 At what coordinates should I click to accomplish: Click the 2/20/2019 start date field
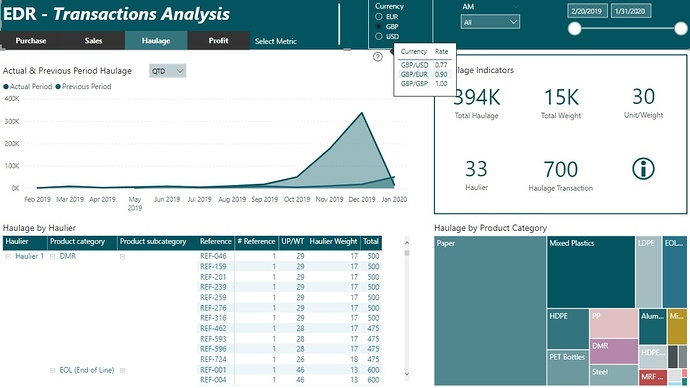pos(587,11)
